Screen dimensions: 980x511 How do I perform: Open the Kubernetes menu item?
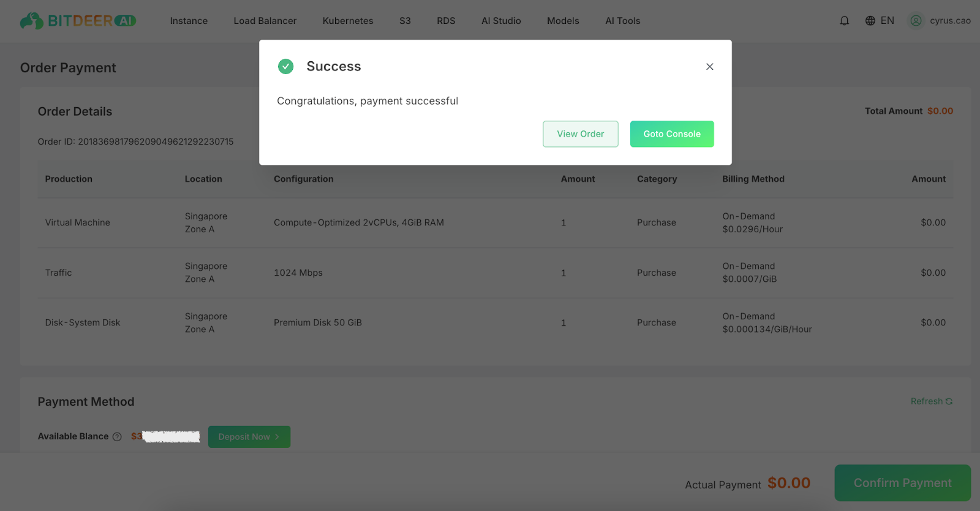coord(348,21)
